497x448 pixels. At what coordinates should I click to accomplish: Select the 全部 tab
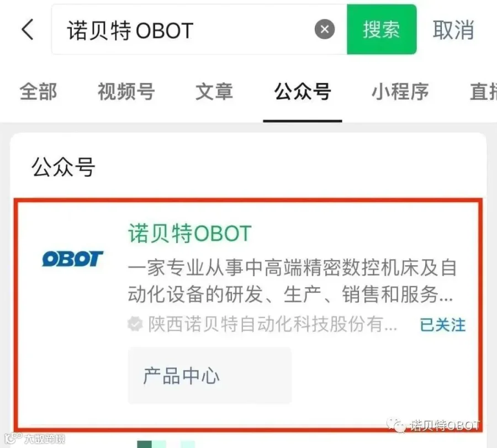click(x=38, y=92)
